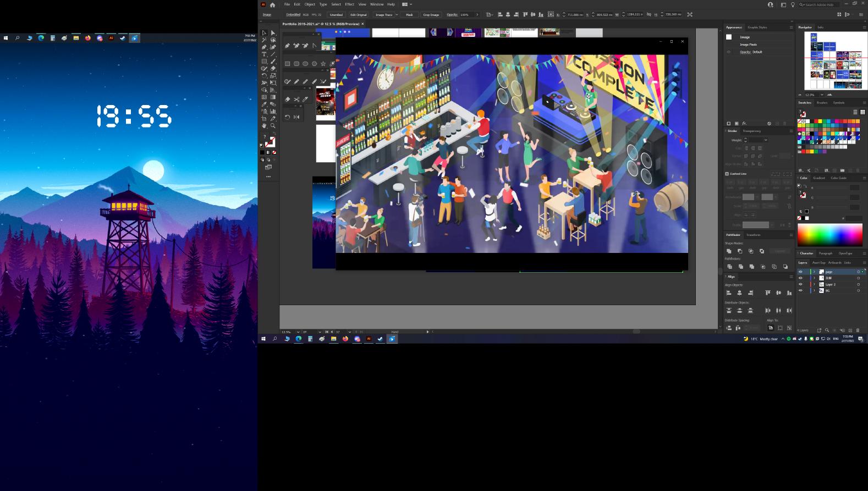
Task: Click the Image Trace button
Action: [384, 15]
